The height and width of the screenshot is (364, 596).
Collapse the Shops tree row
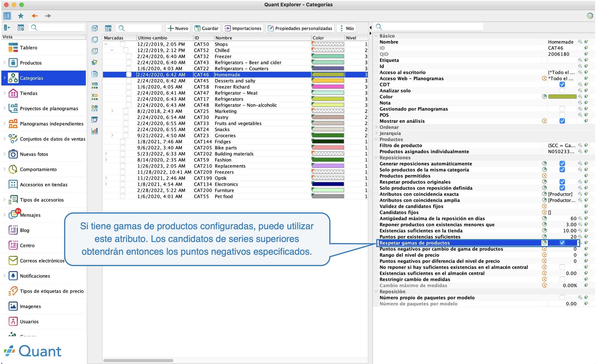(106, 44)
